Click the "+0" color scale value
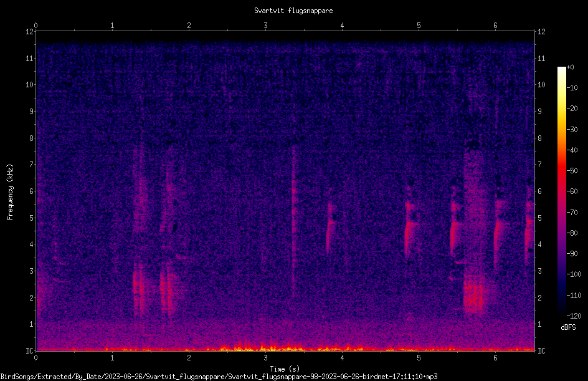The height and width of the screenshot is (381, 588). click(x=570, y=67)
